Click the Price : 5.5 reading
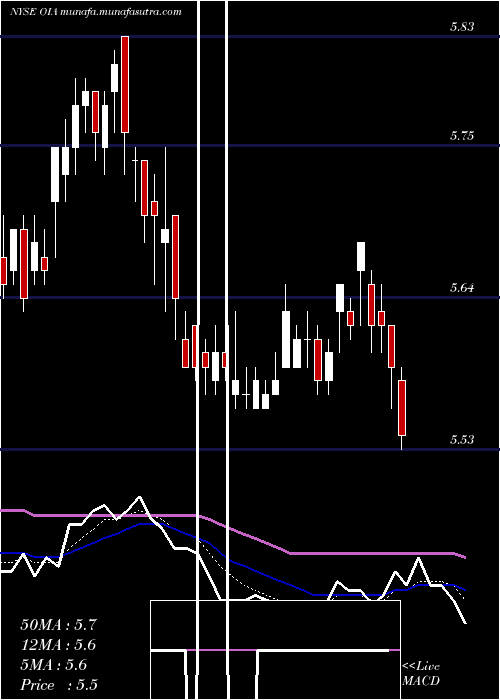The width and height of the screenshot is (500, 700). click(59, 684)
